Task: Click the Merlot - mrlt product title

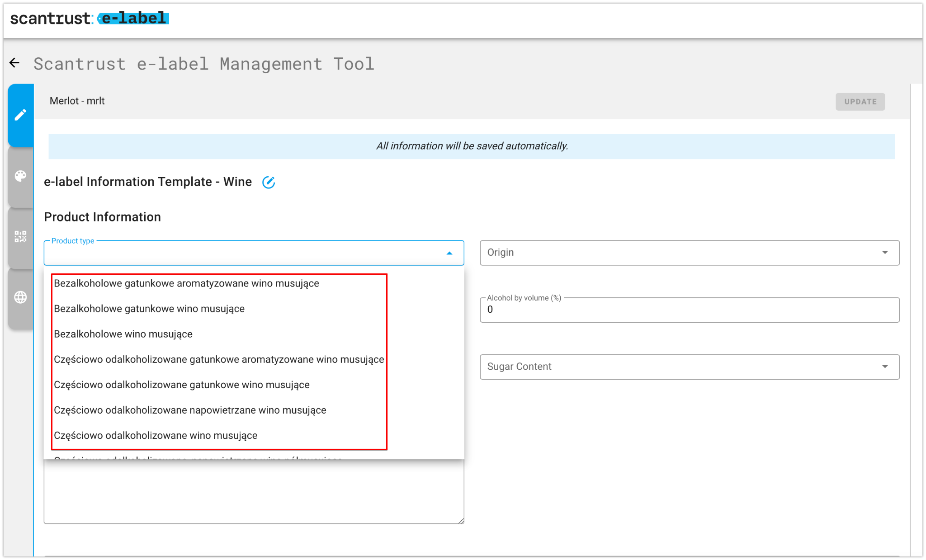Action: 77,101
